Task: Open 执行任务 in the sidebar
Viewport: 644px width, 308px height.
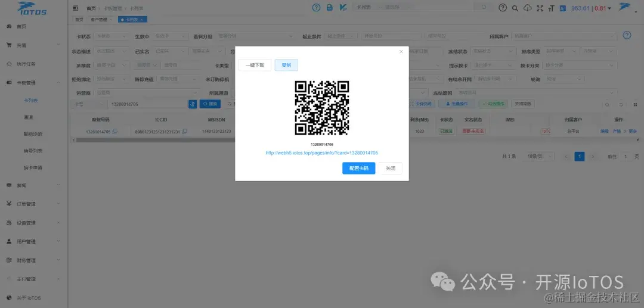Action: pyautogui.click(x=33, y=64)
